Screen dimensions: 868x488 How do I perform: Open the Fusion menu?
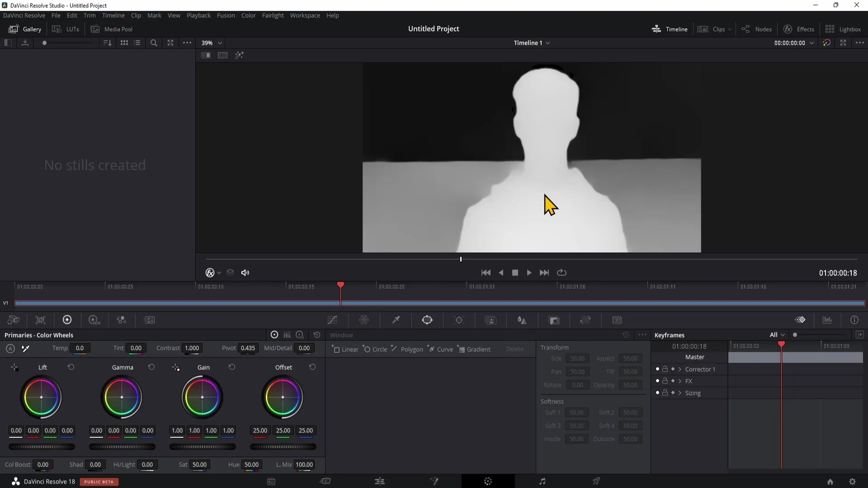pos(226,15)
